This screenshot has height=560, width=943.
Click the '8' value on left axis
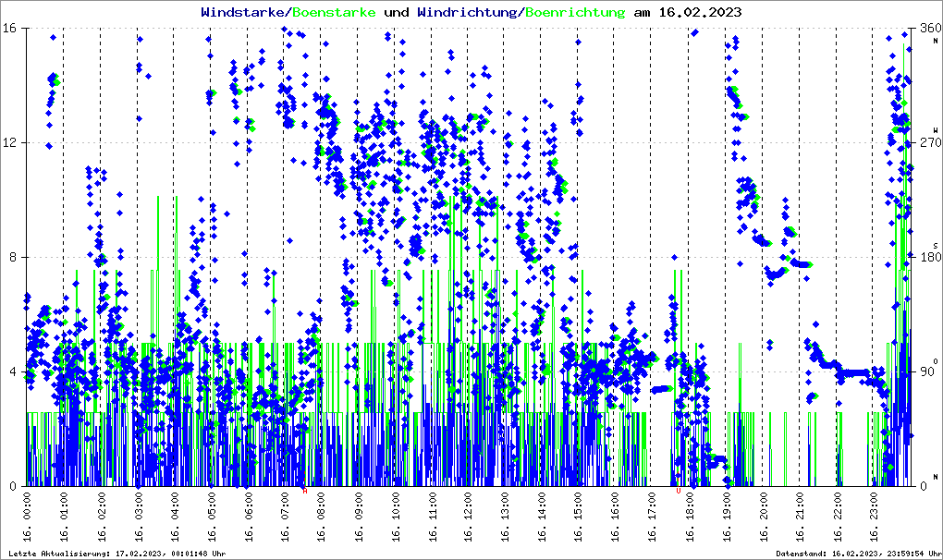pyautogui.click(x=13, y=258)
